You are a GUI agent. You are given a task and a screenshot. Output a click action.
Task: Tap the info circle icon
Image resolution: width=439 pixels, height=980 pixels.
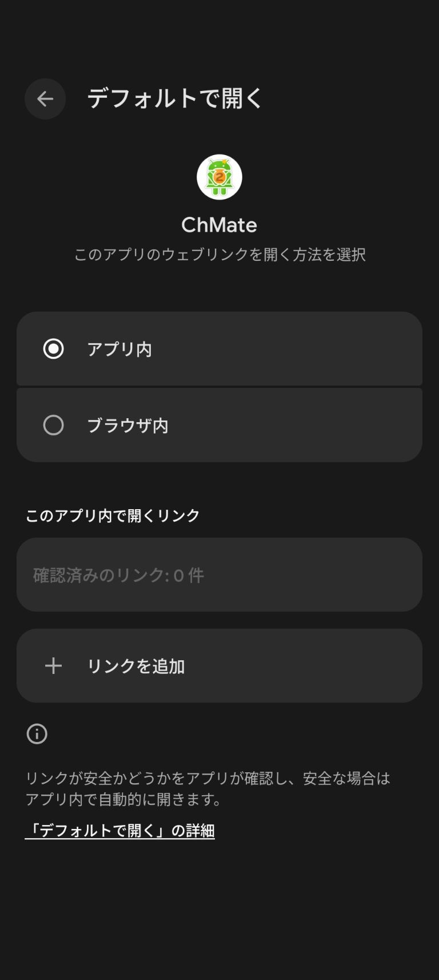pyautogui.click(x=37, y=734)
